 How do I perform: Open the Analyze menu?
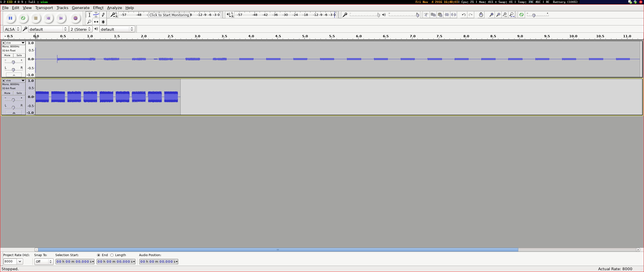tap(114, 8)
